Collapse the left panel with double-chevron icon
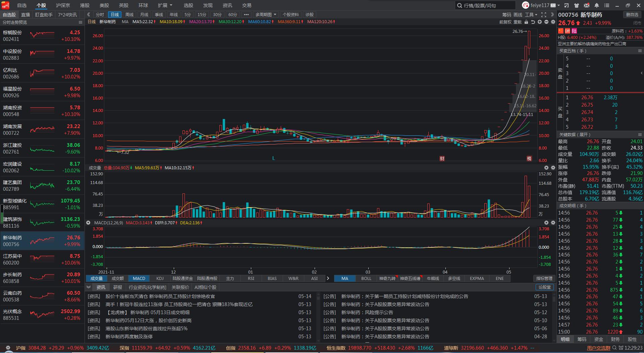The width and height of the screenshot is (644, 353). [89, 14]
